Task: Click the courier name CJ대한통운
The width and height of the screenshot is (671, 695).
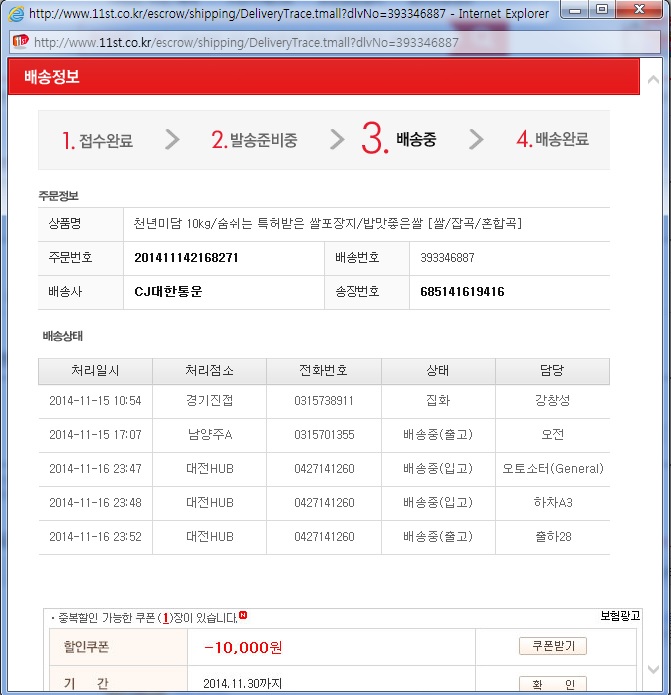Action: tap(168, 291)
